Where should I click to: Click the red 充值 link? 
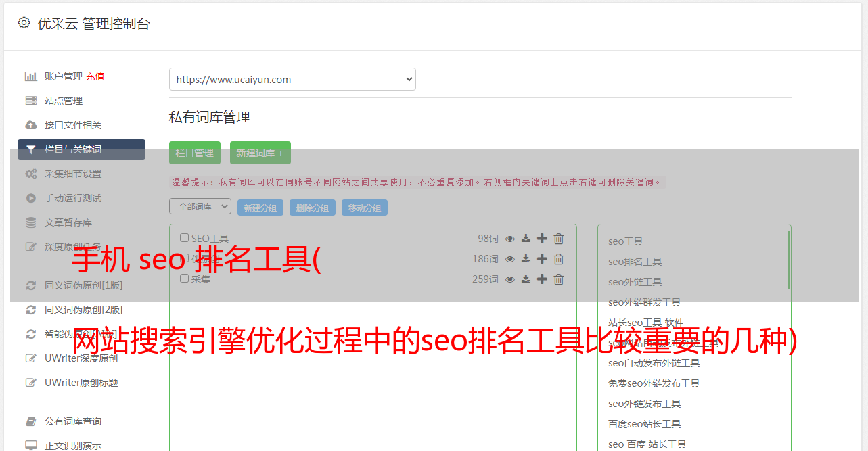pyautogui.click(x=95, y=76)
